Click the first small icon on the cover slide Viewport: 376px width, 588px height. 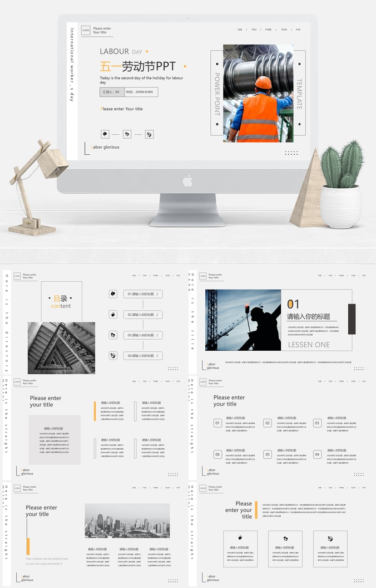click(105, 134)
